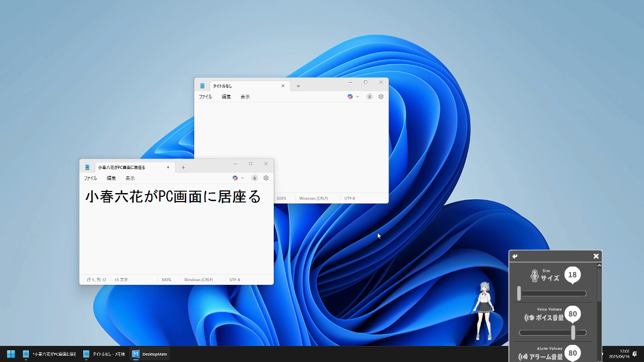Click 行 1, 列 12 in the status bar
The width and height of the screenshot is (644, 362).
coord(97,280)
